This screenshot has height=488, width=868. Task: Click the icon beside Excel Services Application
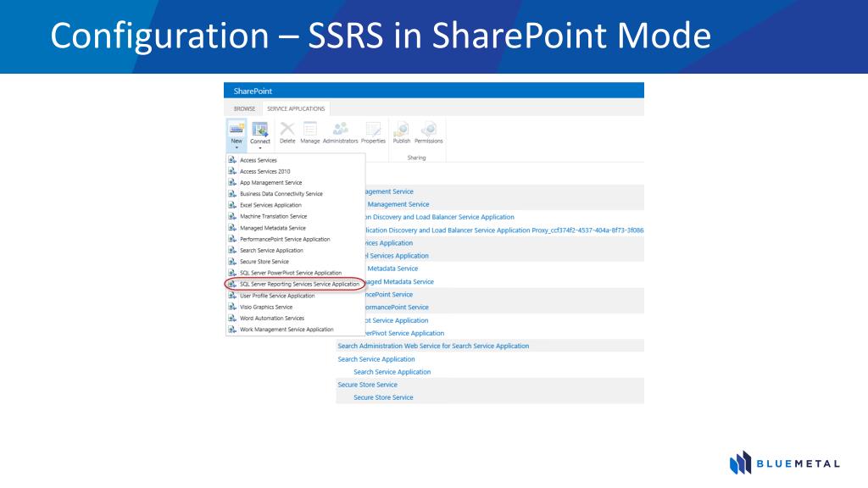(232, 205)
